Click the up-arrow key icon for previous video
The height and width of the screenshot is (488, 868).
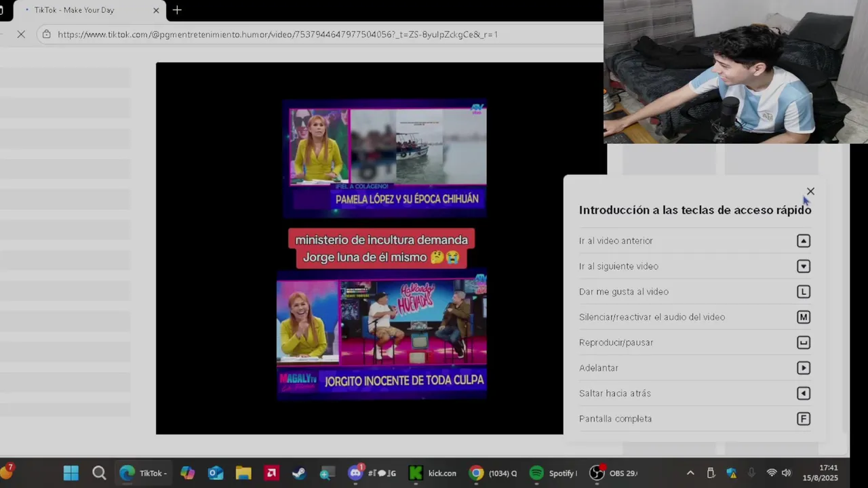[804, 241]
